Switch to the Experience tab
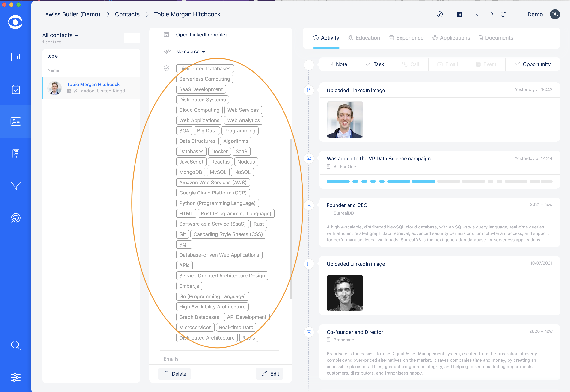Image resolution: width=570 pixels, height=392 pixels. (406, 38)
